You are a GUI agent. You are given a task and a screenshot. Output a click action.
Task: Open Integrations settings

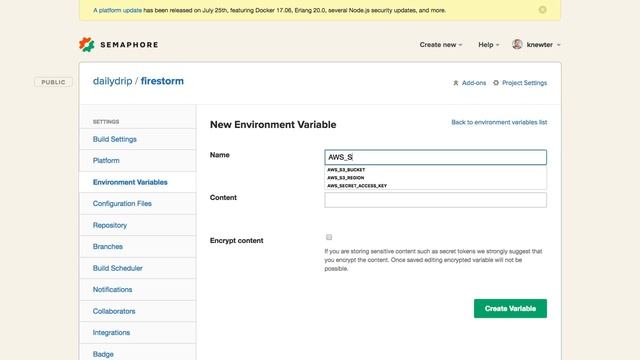tap(138, 333)
